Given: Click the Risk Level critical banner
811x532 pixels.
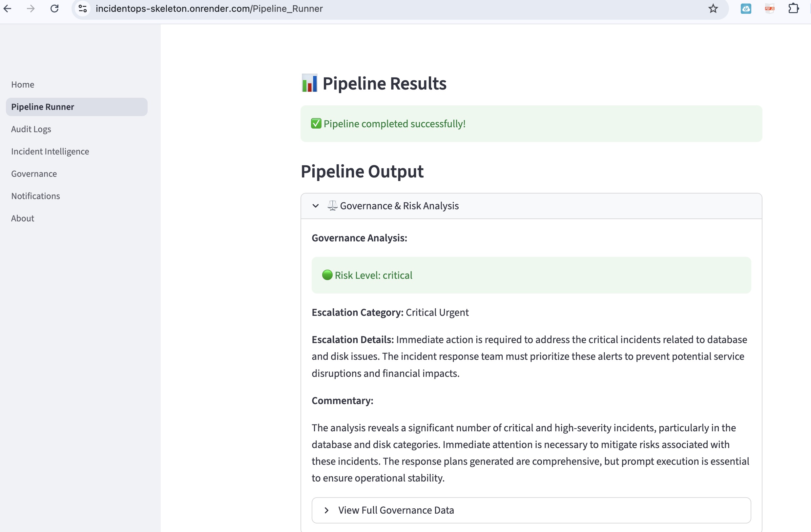Looking at the screenshot, I should tap(531, 275).
